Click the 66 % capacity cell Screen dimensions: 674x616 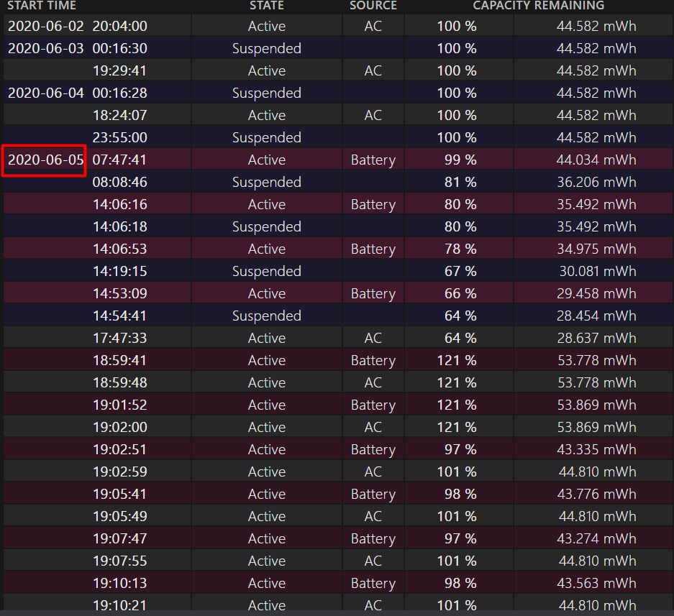[460, 294]
